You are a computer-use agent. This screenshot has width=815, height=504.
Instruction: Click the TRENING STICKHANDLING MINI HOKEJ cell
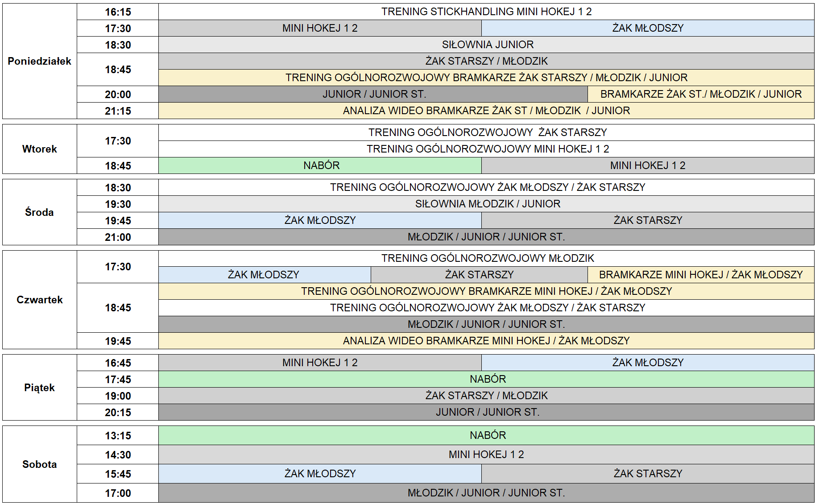[486, 12]
